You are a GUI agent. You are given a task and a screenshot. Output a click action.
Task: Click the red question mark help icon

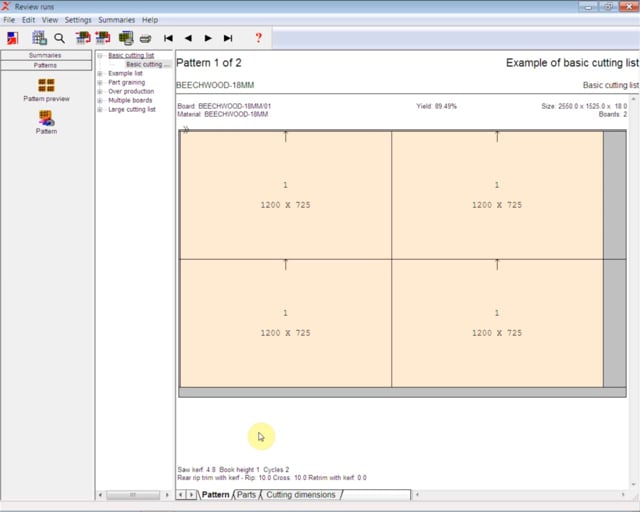coord(258,38)
